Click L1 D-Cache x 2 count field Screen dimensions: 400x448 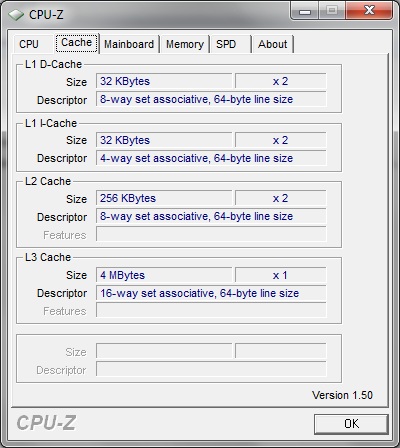(x=280, y=81)
